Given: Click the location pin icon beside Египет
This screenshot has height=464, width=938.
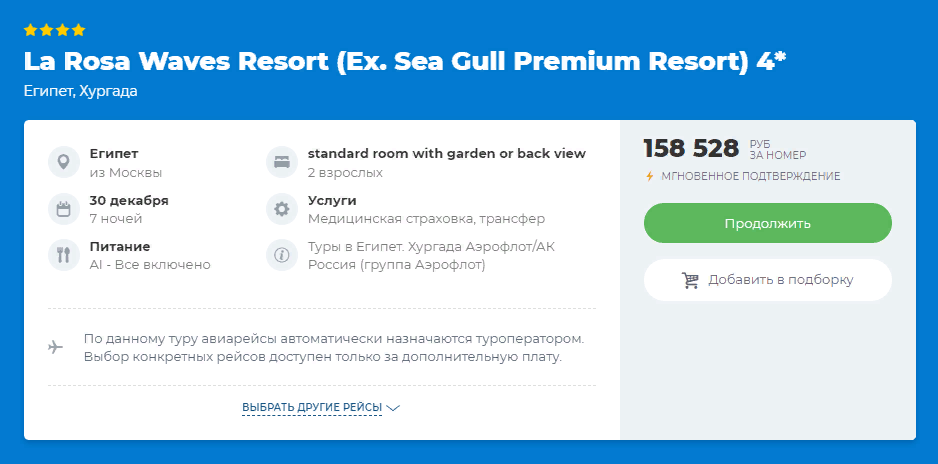Looking at the screenshot, I should click(63, 162).
